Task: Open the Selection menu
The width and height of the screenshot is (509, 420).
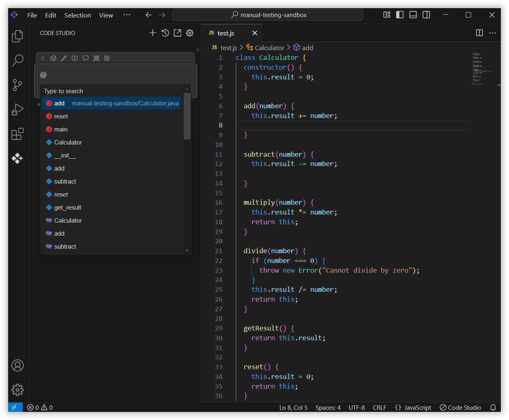Action: click(77, 15)
